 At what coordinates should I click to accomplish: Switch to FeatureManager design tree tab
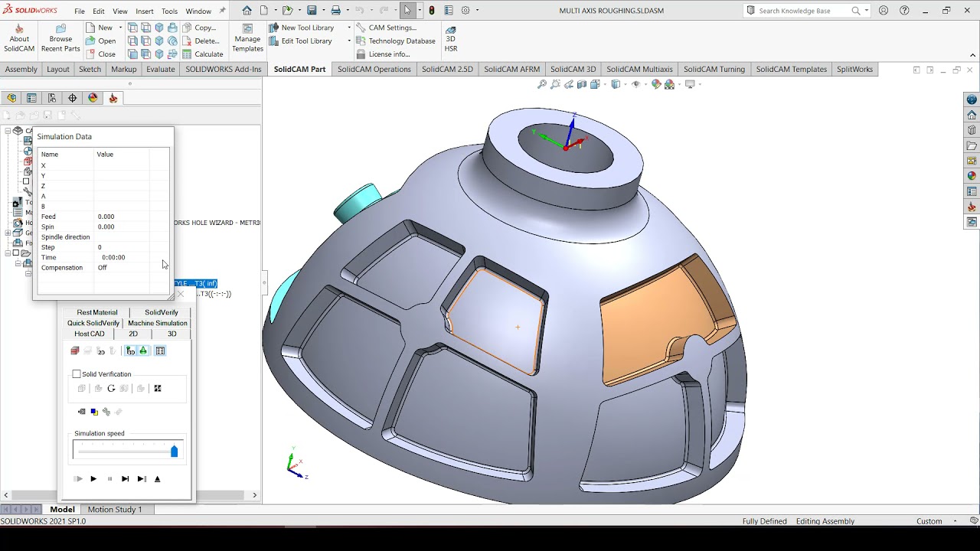tap(11, 98)
